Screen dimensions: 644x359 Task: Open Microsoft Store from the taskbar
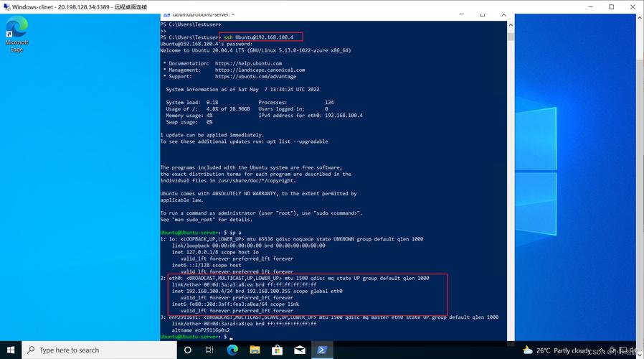pos(278,350)
